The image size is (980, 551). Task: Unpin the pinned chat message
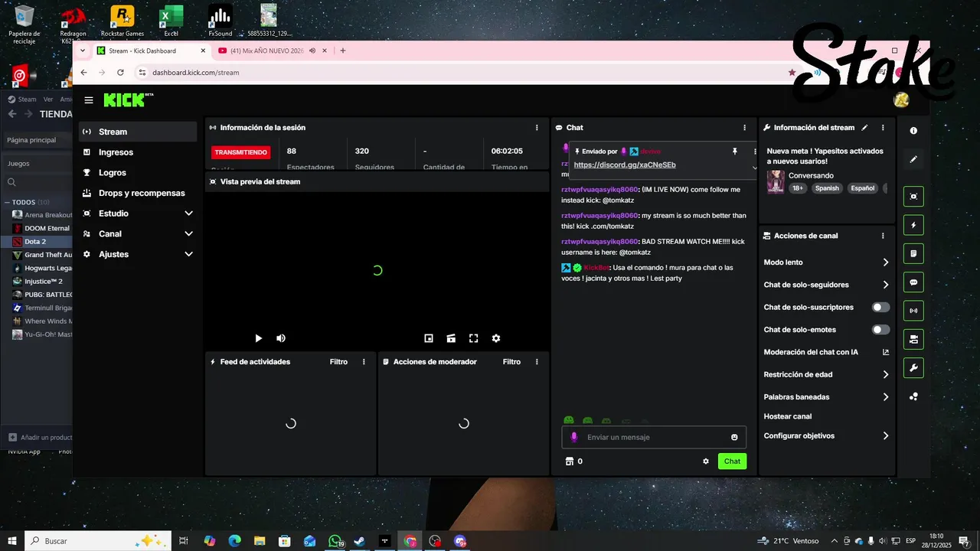point(735,152)
